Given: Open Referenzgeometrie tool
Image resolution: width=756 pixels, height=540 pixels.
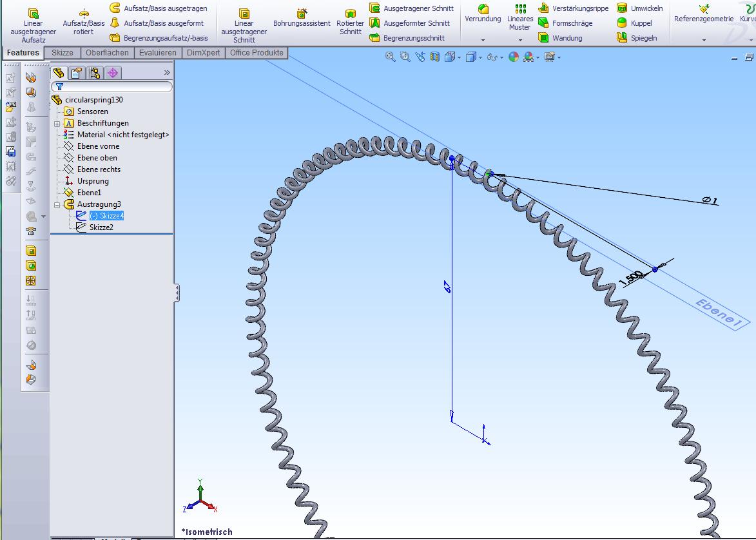Looking at the screenshot, I should click(703, 14).
